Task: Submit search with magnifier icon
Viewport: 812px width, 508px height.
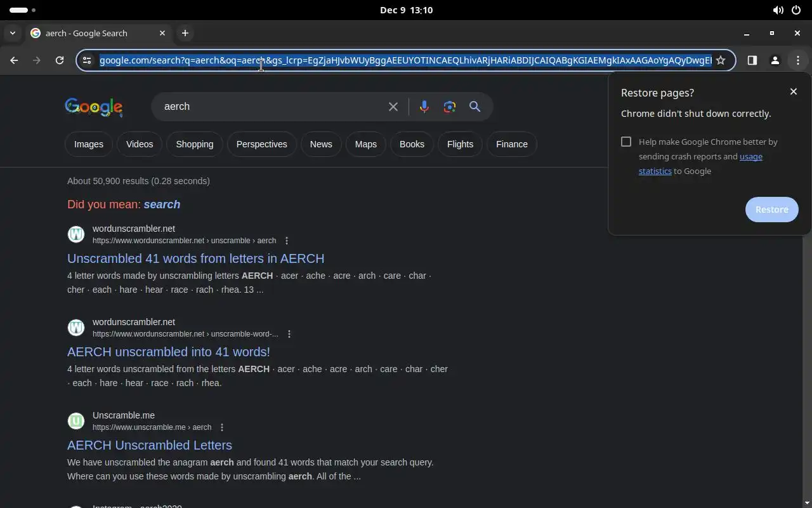Action: point(475,107)
